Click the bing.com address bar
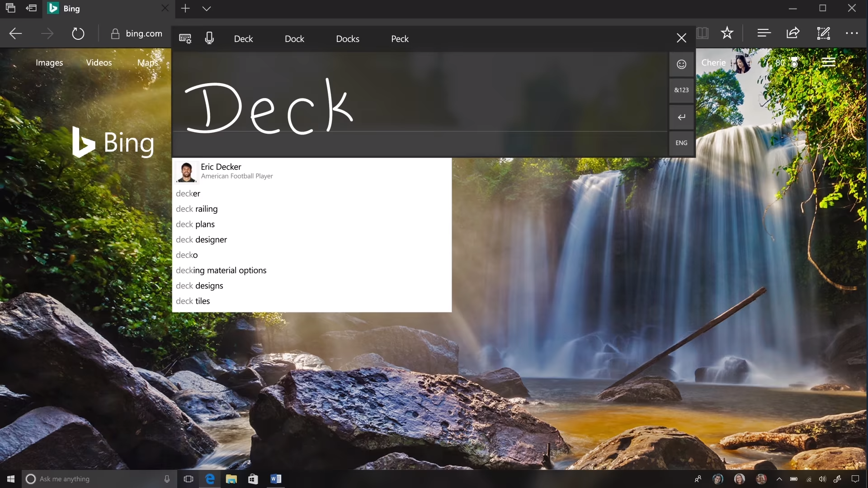This screenshot has height=488, width=868. [144, 33]
